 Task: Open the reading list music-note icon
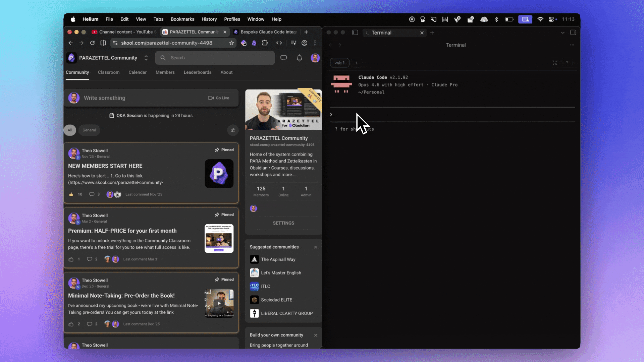click(293, 43)
